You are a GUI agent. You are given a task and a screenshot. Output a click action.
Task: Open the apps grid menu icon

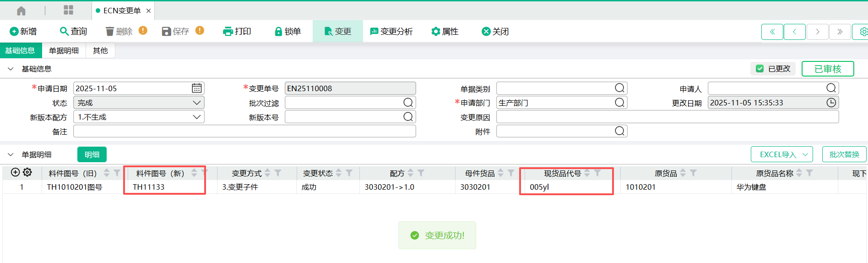click(x=68, y=10)
